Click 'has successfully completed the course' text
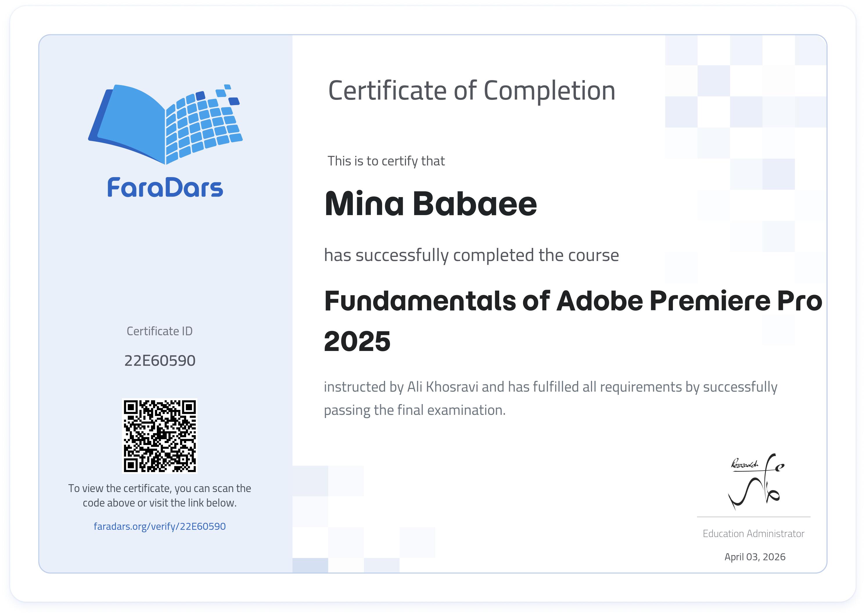866x616 pixels. [x=471, y=255]
